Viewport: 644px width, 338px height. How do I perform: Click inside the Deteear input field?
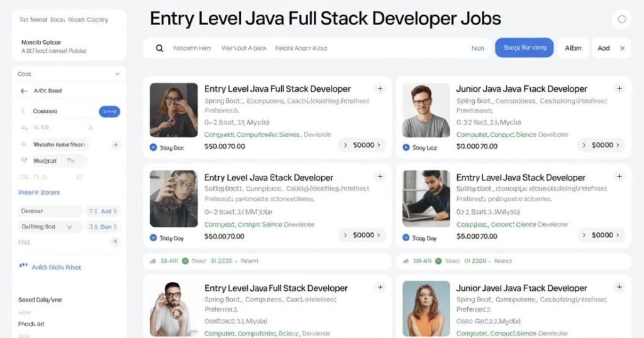[x=50, y=211]
